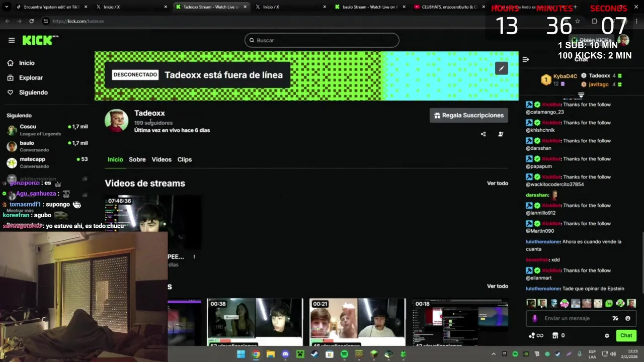
Task: Click the taskbar volume icon
Action: click(x=613, y=354)
